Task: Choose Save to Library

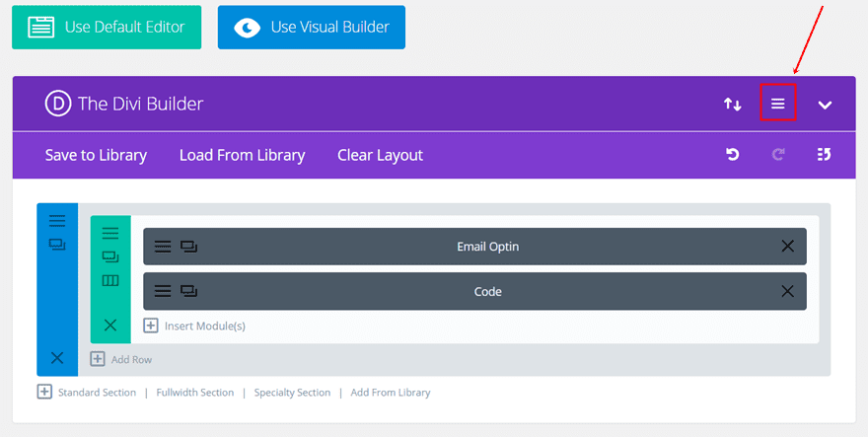Action: (x=96, y=155)
